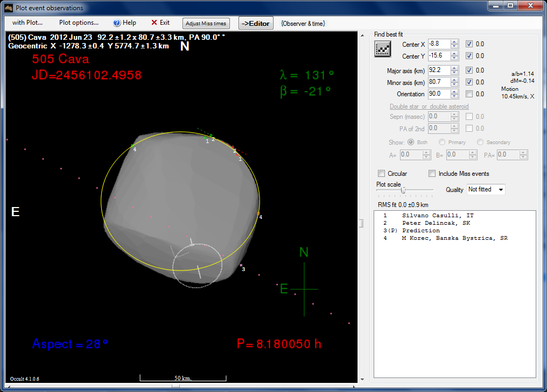Toggle the Minor axis fit checkbox

coord(469,82)
